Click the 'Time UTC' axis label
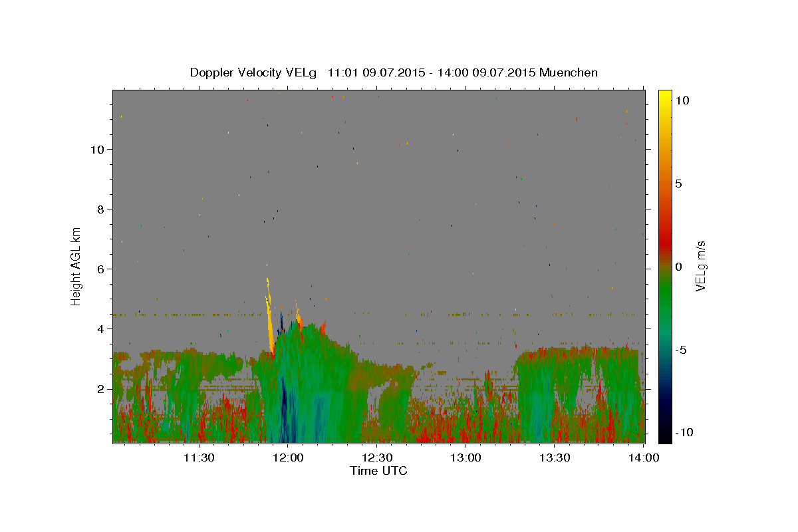The width and height of the screenshot is (798, 532). point(378,471)
